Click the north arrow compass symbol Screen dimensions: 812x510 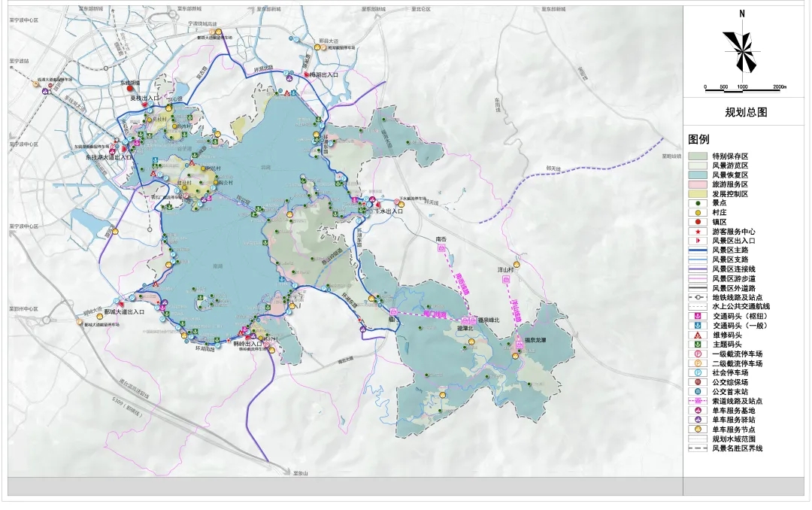point(742,52)
